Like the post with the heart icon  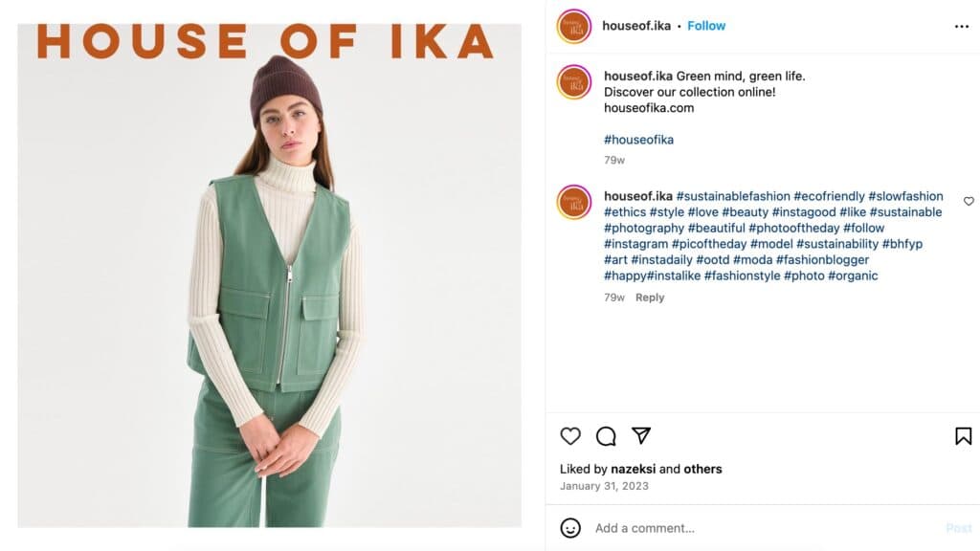click(x=570, y=436)
